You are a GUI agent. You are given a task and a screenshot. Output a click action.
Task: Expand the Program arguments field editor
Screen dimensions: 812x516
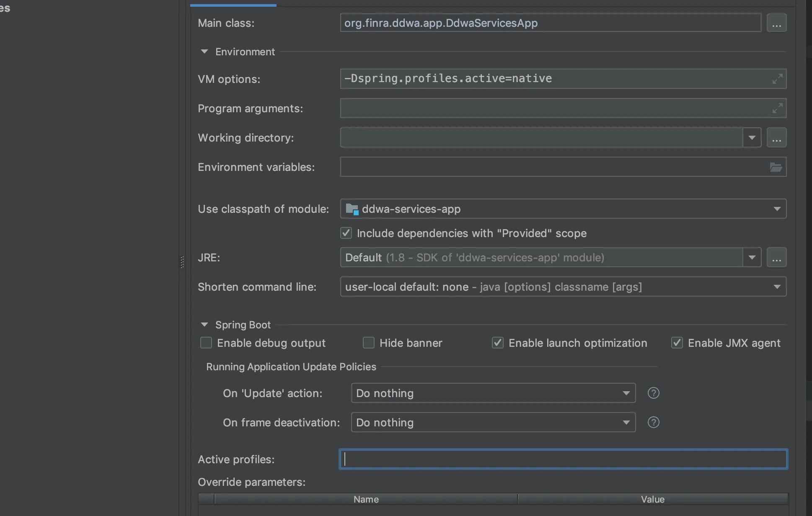tap(777, 108)
